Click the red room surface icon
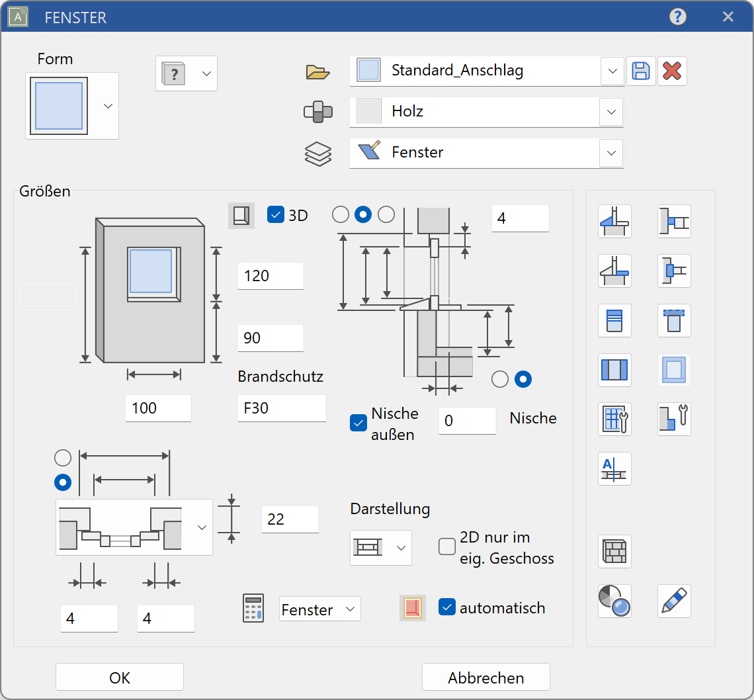The image size is (754, 700). click(413, 607)
